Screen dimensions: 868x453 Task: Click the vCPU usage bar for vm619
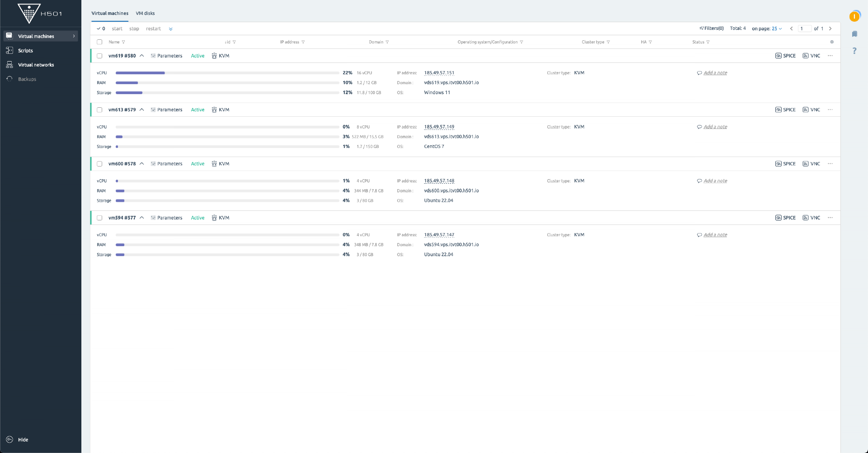pos(227,73)
